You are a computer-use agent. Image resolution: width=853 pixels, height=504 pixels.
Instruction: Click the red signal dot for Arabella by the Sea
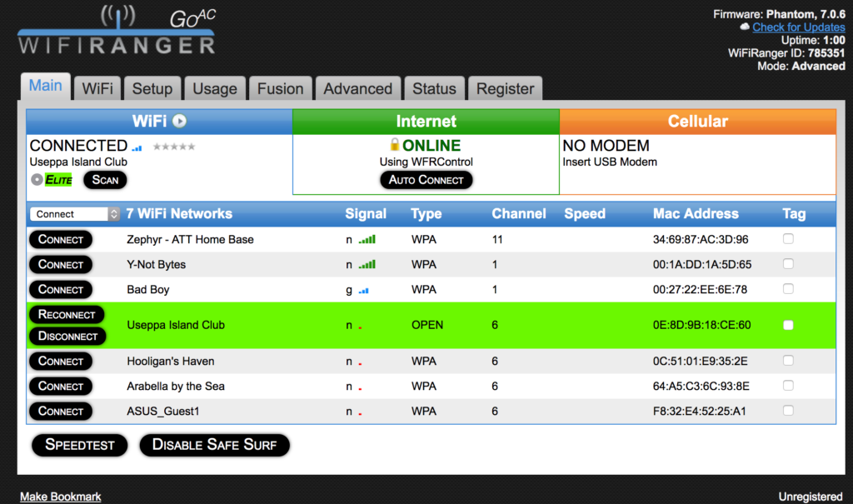click(x=360, y=388)
